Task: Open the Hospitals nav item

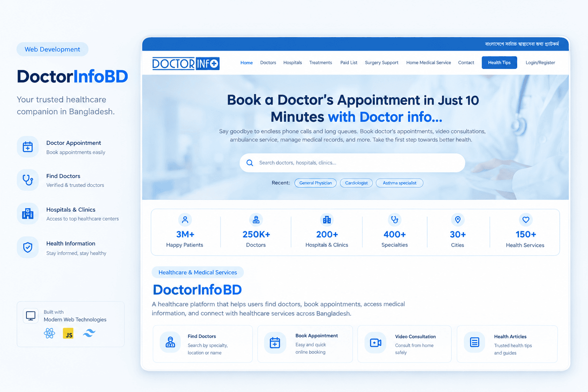Action: (x=292, y=63)
